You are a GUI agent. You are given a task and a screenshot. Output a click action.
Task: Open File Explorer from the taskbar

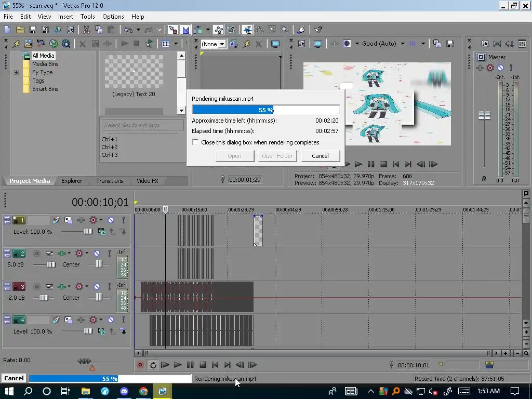86,391
